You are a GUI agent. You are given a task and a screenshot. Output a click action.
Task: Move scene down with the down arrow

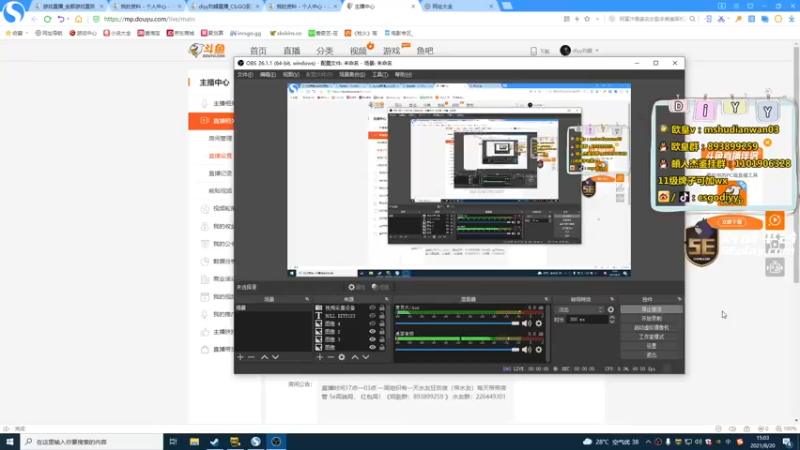276,357
